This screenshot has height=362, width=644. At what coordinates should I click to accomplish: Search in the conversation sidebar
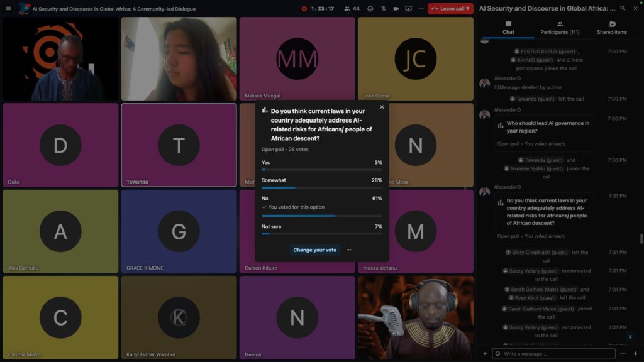click(623, 9)
